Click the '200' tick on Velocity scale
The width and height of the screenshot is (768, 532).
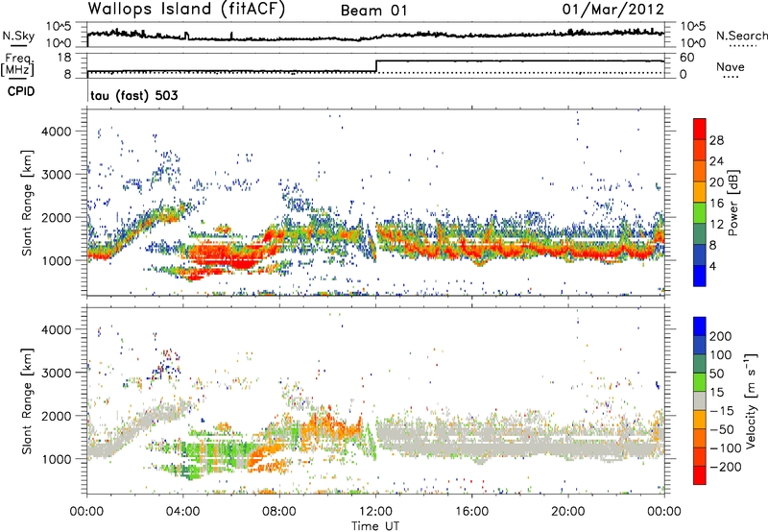(x=720, y=336)
